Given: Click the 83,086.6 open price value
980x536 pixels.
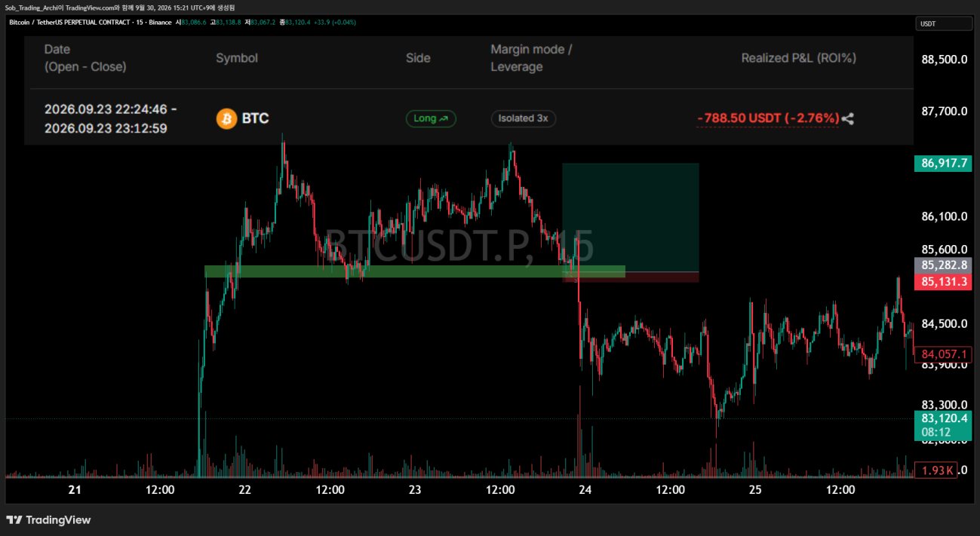Looking at the screenshot, I should click(194, 22).
